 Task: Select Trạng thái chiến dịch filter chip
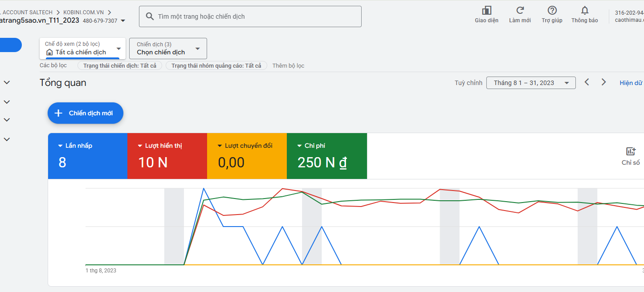[119, 65]
